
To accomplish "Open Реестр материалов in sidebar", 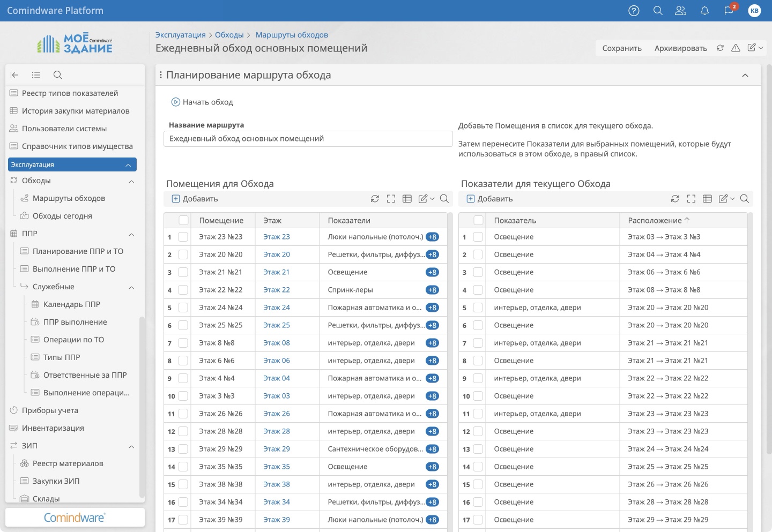I will (68, 463).
